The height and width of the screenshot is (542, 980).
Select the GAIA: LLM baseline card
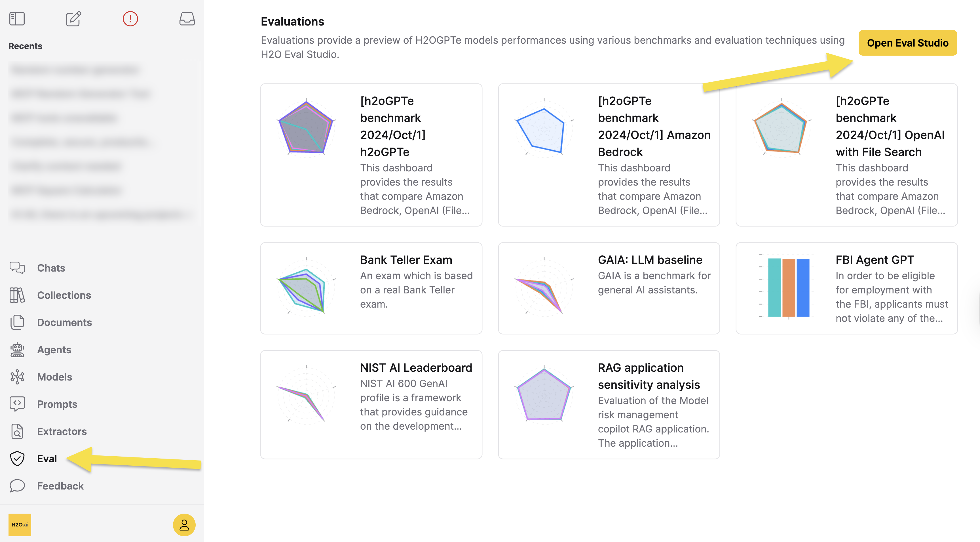tap(609, 288)
